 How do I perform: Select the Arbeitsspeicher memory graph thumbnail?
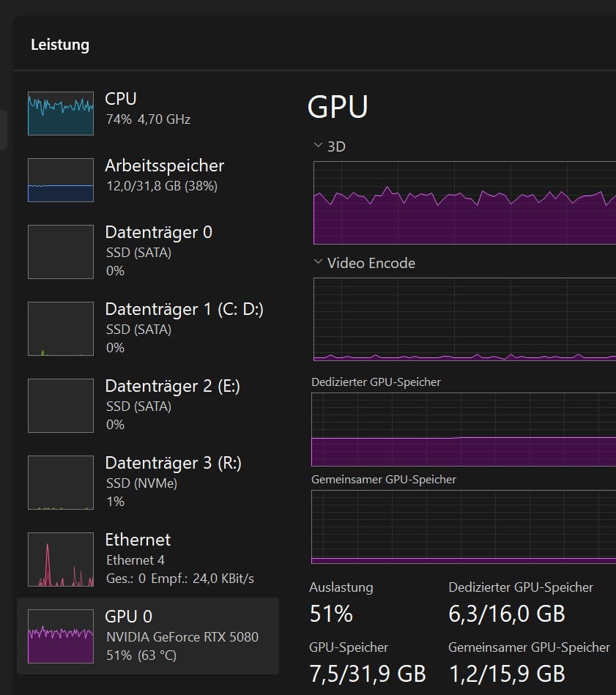click(x=60, y=180)
